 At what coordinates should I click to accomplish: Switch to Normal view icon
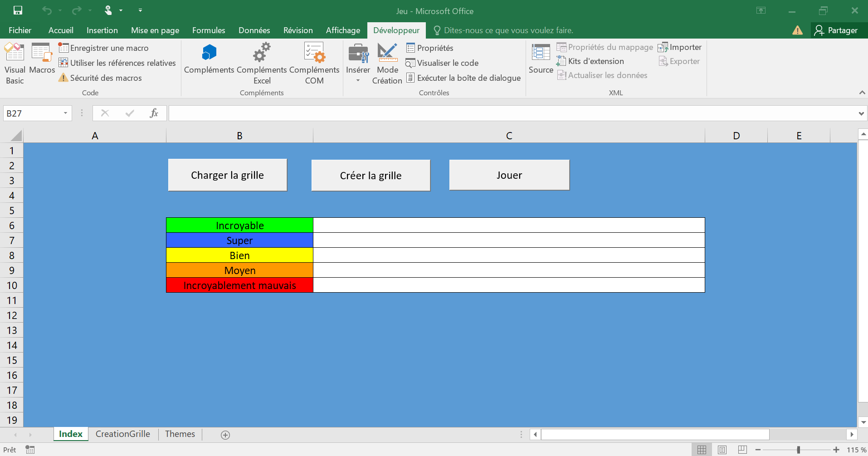click(702, 450)
